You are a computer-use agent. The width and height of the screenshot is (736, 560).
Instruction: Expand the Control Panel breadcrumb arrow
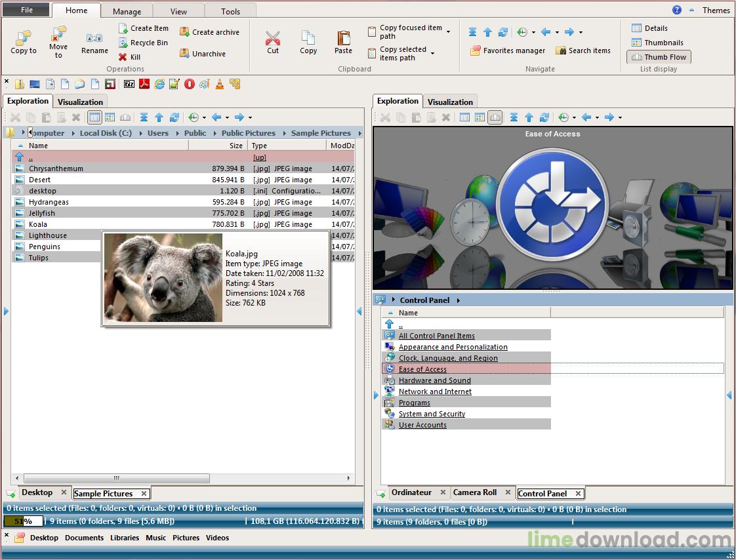pyautogui.click(x=459, y=300)
